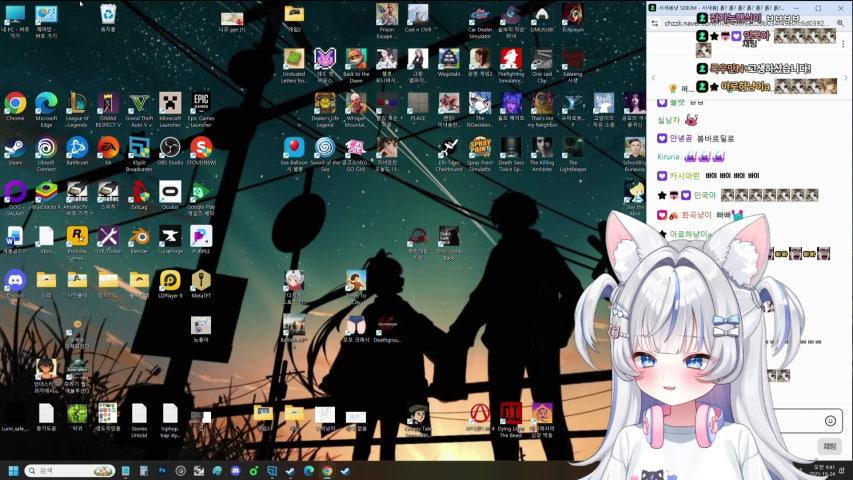Click the chat send button
853x480 pixels.
tap(828, 445)
